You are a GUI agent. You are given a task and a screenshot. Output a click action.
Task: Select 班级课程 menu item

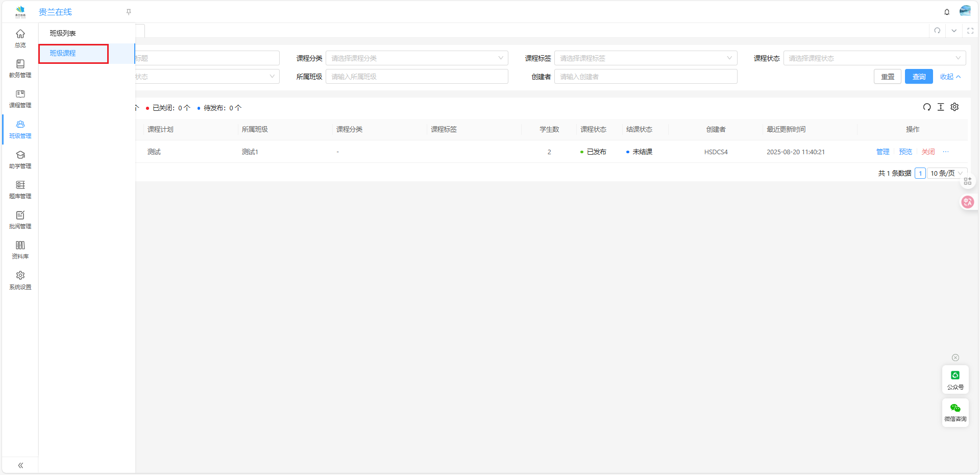pyautogui.click(x=63, y=53)
